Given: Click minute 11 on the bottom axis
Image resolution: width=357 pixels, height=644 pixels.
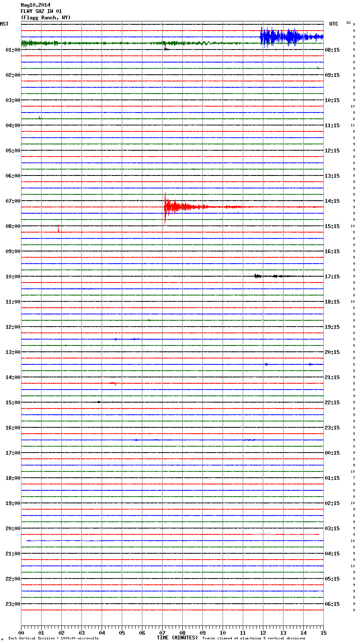Looking at the screenshot, I should (243, 633).
